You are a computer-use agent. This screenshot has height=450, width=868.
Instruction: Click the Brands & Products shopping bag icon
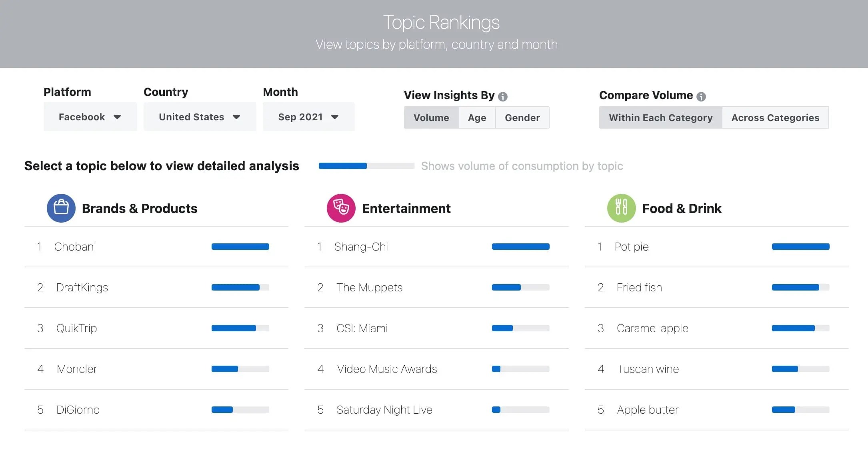coord(61,208)
